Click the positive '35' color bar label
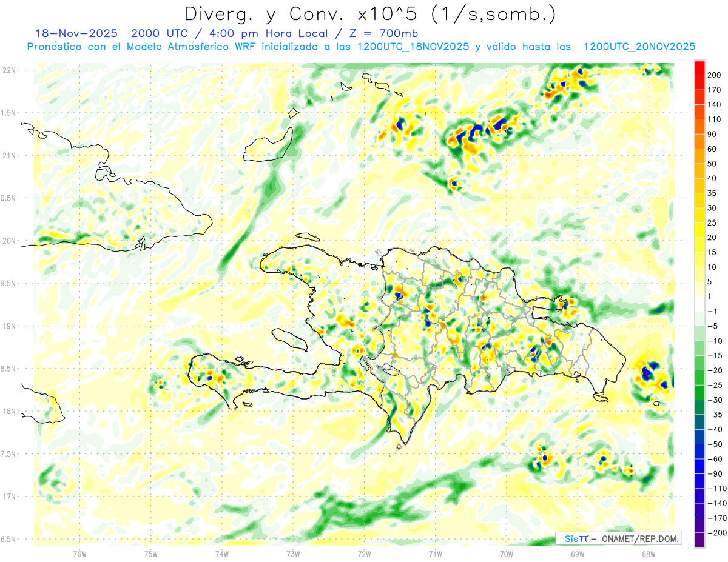The image size is (728, 562). point(713,193)
